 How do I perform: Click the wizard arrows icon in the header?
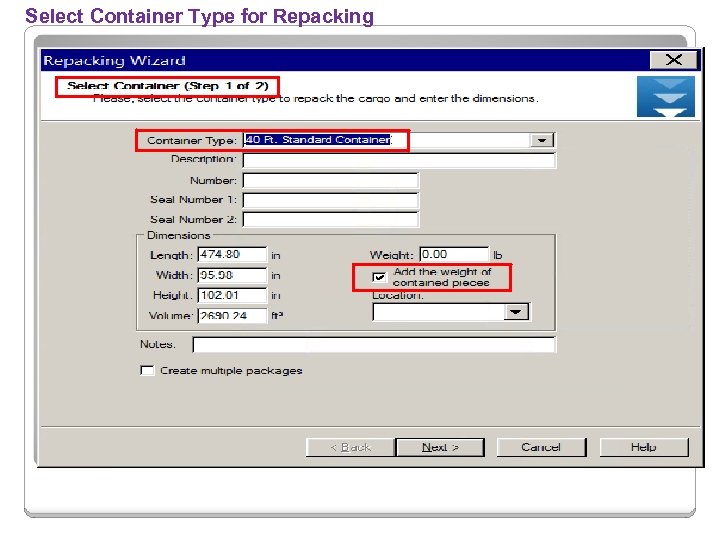pos(665,96)
